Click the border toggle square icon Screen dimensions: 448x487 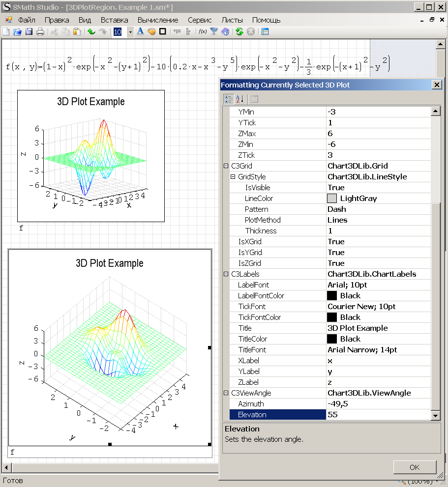pos(163,31)
